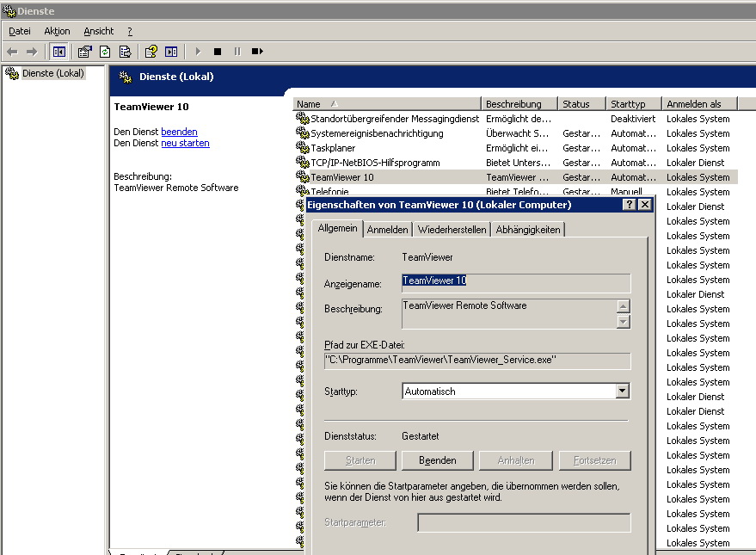Image resolution: width=756 pixels, height=555 pixels.
Task: Select the TeamViewer 10 row in list
Action: coord(515,177)
